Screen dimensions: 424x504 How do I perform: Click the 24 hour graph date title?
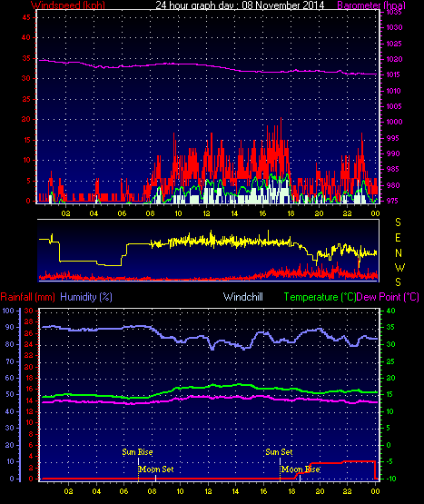240,5
